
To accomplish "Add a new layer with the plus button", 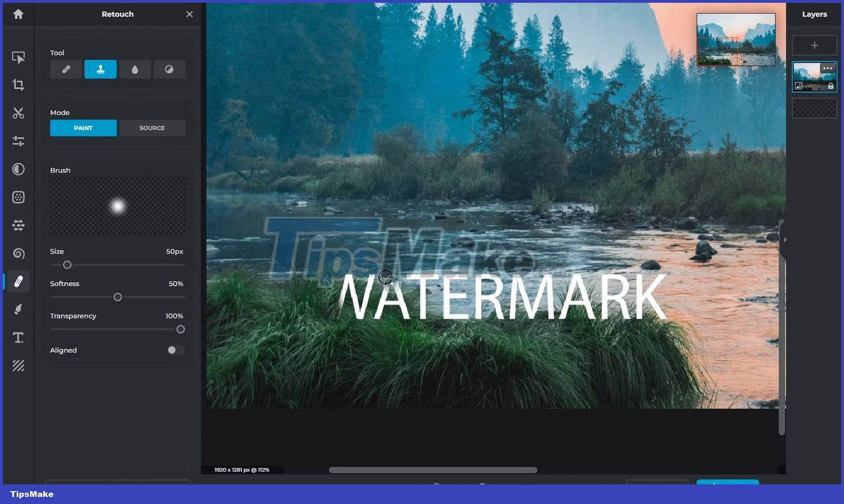I will pyautogui.click(x=814, y=45).
